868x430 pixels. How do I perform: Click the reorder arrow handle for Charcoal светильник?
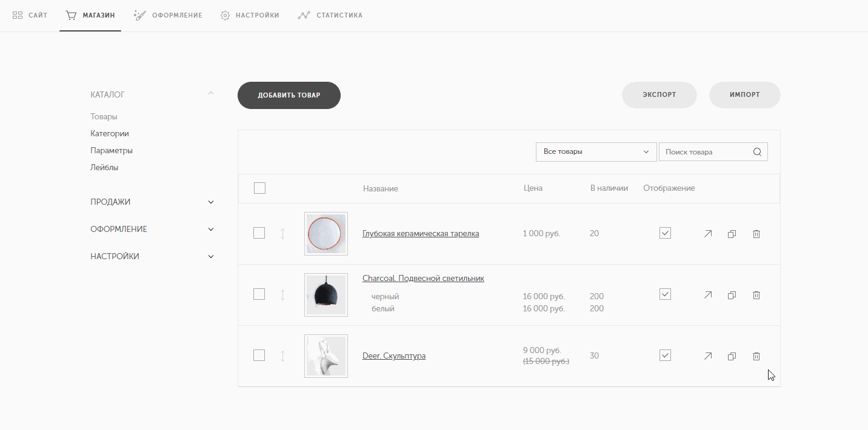282,295
